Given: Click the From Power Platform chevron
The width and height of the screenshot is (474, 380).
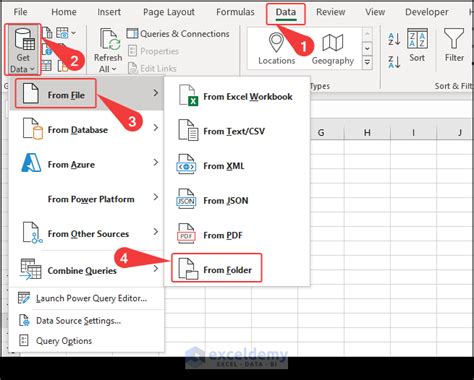Looking at the screenshot, I should (x=156, y=197).
